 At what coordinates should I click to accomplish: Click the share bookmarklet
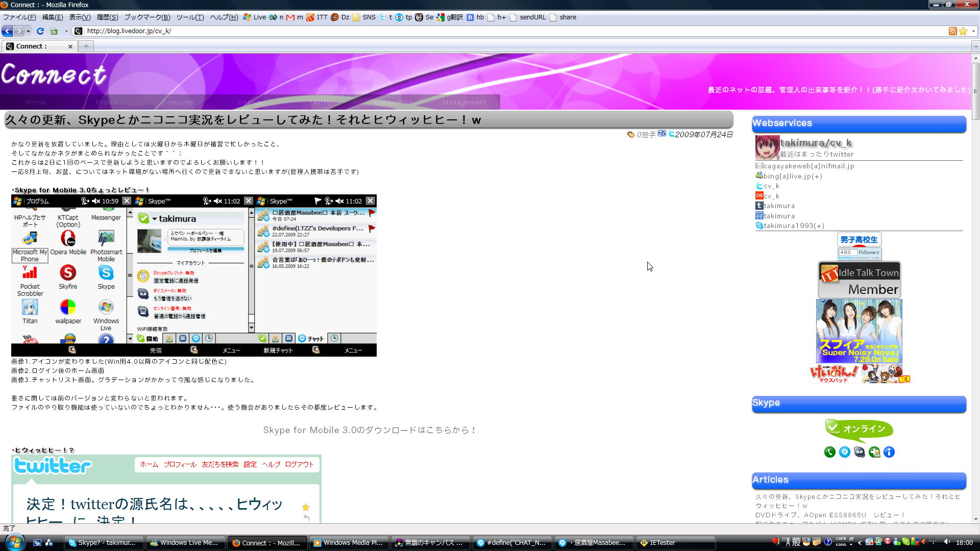click(x=563, y=17)
